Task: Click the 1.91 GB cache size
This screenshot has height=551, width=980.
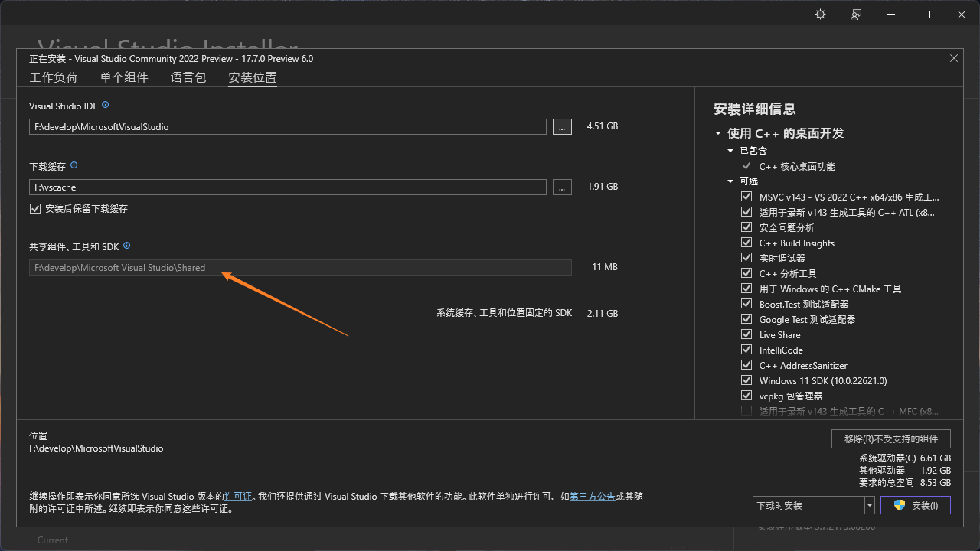Action: (x=603, y=187)
